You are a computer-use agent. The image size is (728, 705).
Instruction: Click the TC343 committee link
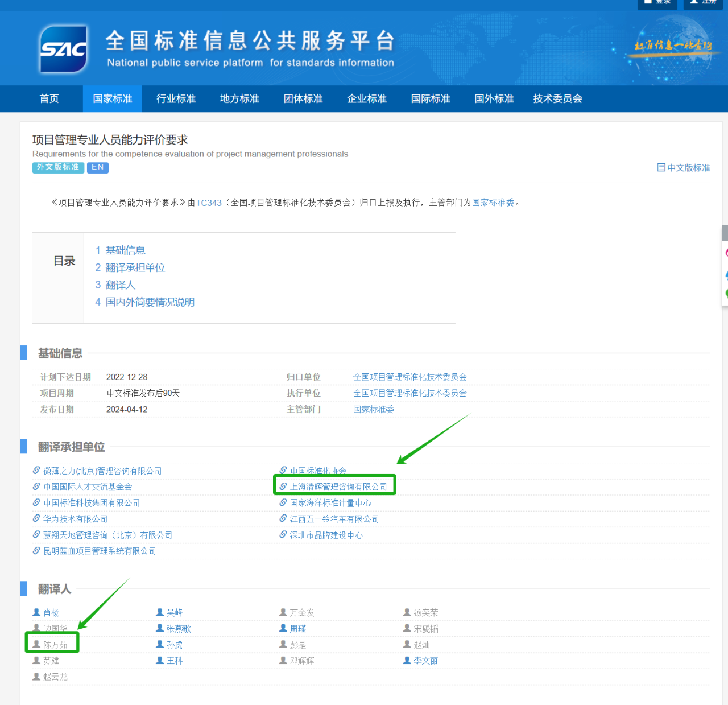[x=209, y=203]
